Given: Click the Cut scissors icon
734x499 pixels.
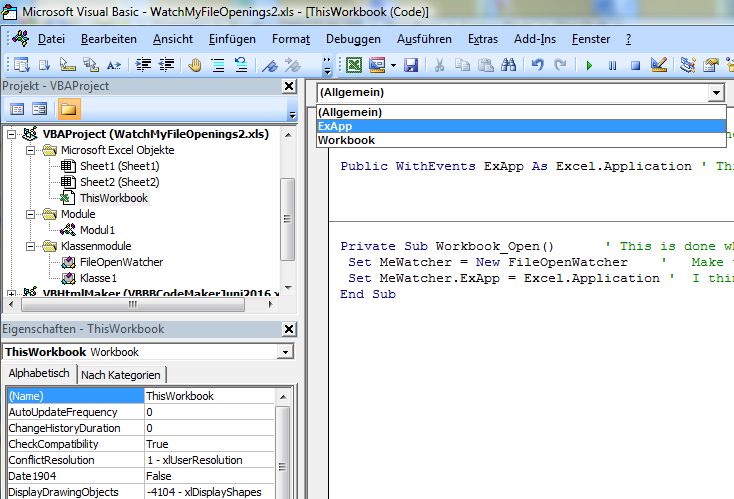Looking at the screenshot, I should (x=439, y=65).
